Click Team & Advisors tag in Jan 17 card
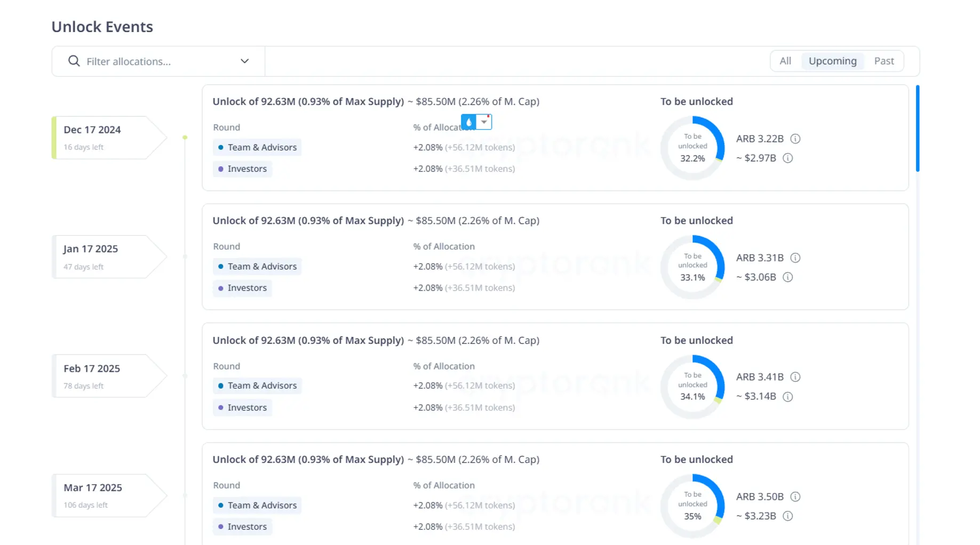Image resolution: width=980 pixels, height=545 pixels. click(257, 266)
